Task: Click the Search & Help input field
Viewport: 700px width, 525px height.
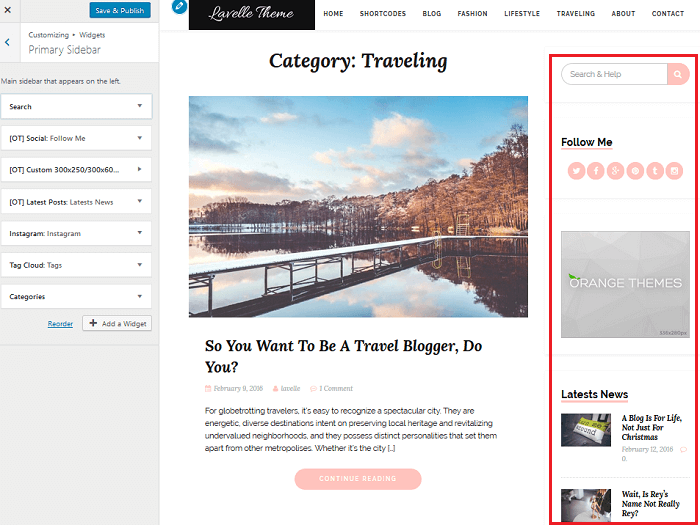Action: point(614,74)
